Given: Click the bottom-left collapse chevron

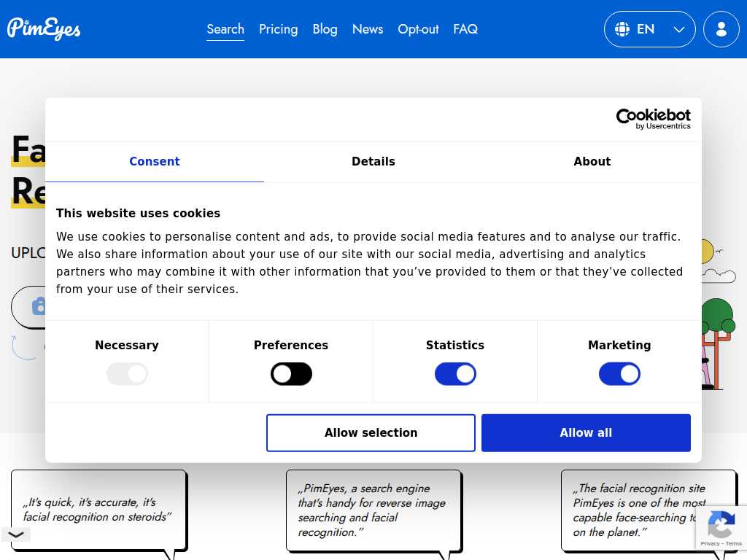Looking at the screenshot, I should coord(16,534).
